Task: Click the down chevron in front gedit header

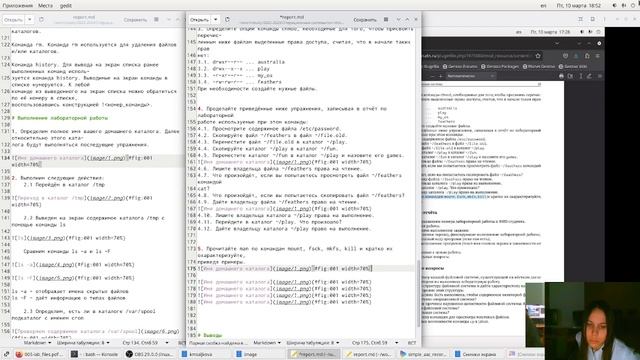Action: tap(398, 20)
